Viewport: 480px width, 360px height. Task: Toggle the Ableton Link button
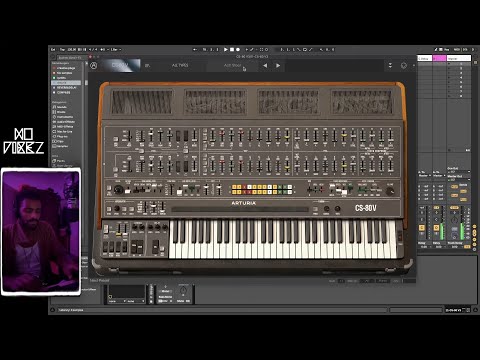[x=53, y=49]
